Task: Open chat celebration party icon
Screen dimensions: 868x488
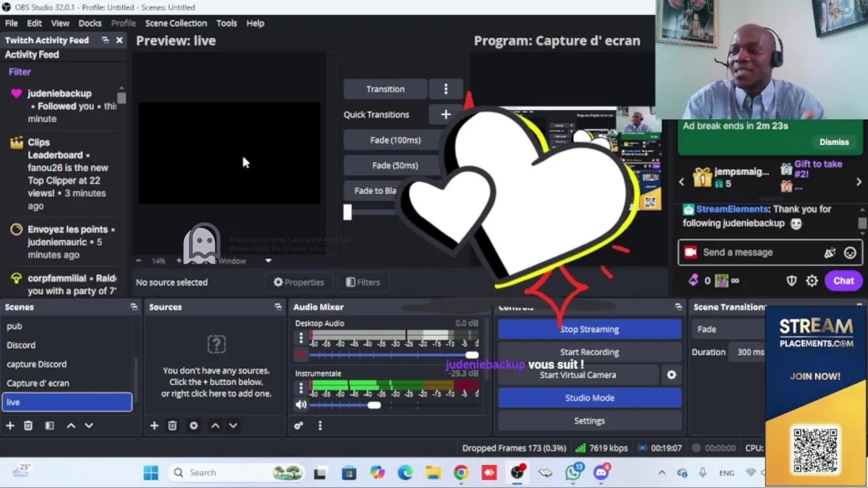Action: click(830, 253)
